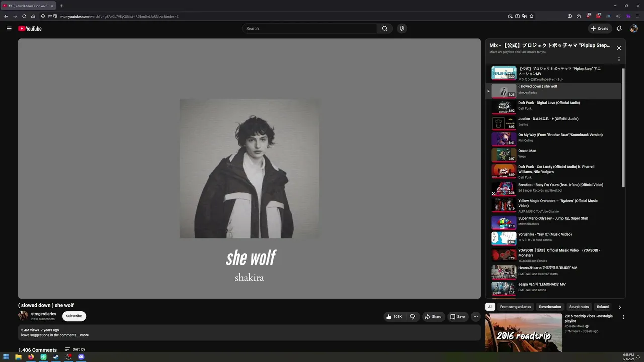Play Breakbot - Baby I'm Yours
The image size is (644, 362).
click(553, 189)
